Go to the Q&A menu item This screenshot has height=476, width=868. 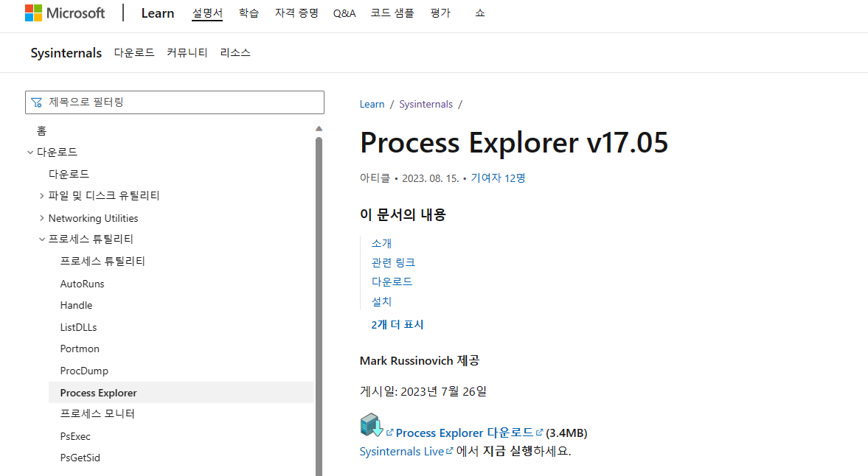(x=344, y=13)
